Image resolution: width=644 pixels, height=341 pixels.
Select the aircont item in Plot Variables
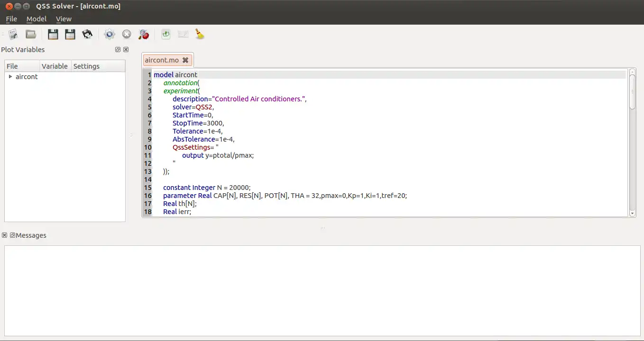point(27,77)
